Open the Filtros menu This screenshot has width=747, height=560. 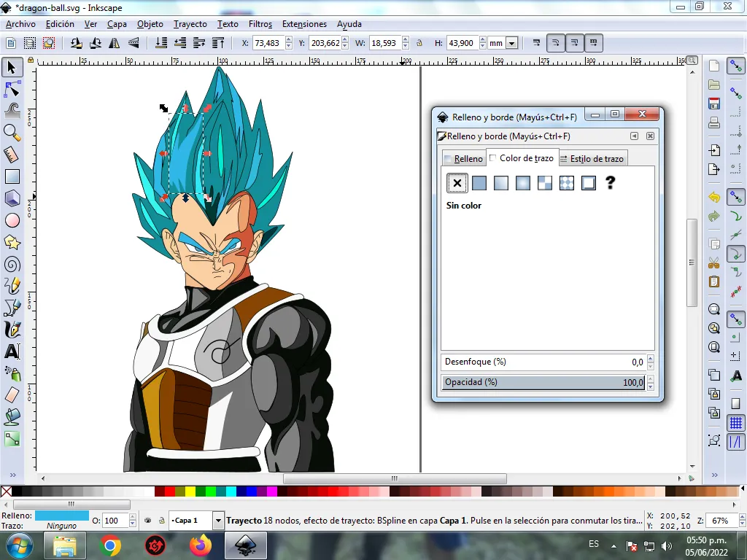260,24
